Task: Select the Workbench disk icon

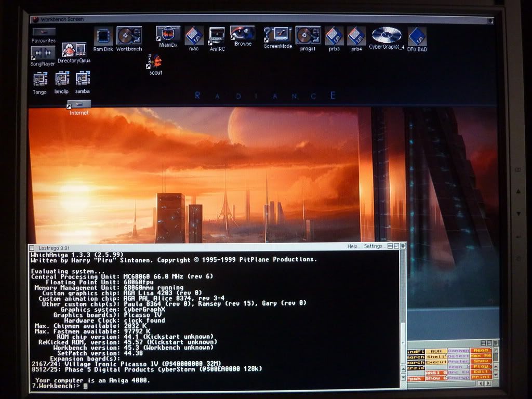Action: tap(129, 35)
